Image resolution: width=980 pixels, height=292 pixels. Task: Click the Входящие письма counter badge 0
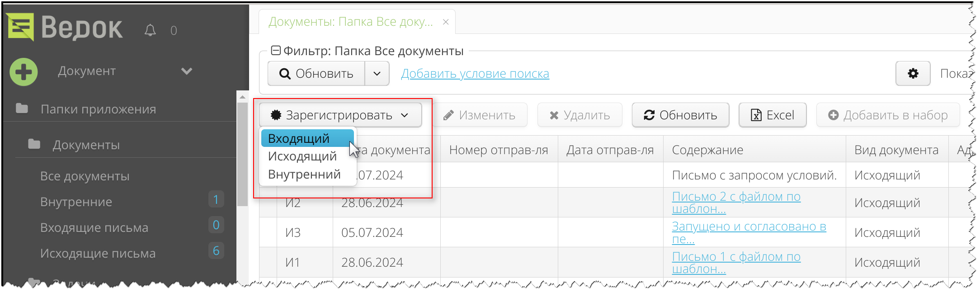tap(216, 225)
